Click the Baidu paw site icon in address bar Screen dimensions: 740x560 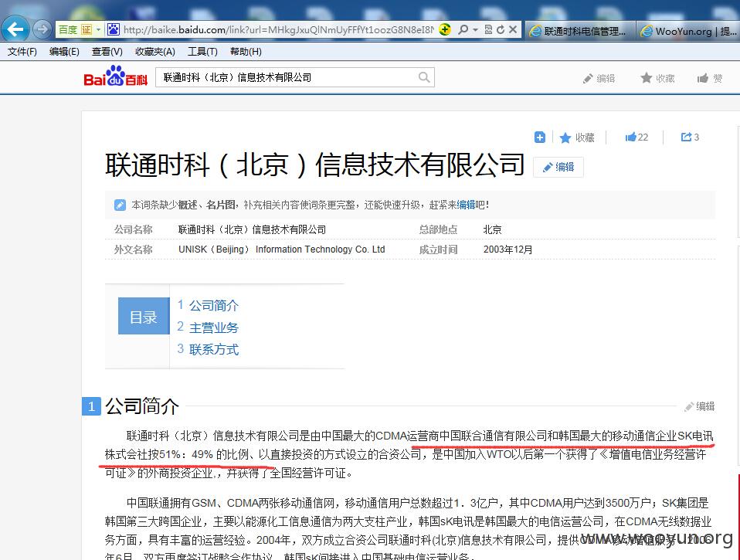tap(114, 29)
